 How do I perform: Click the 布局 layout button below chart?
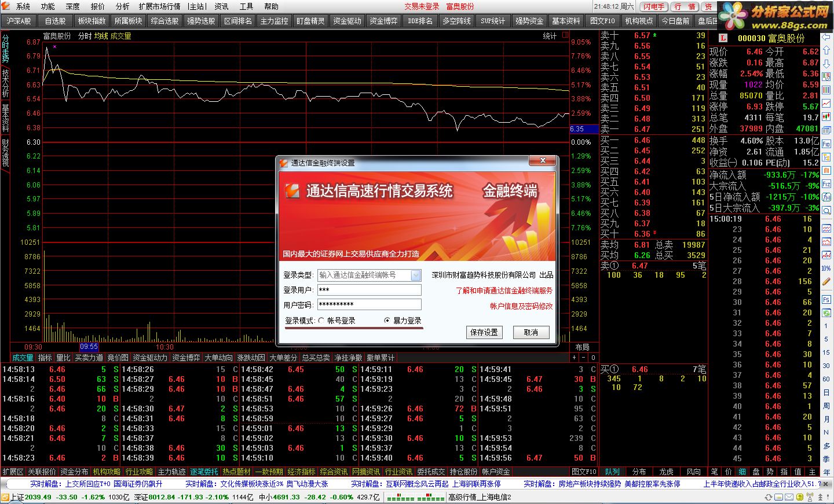[x=582, y=347]
